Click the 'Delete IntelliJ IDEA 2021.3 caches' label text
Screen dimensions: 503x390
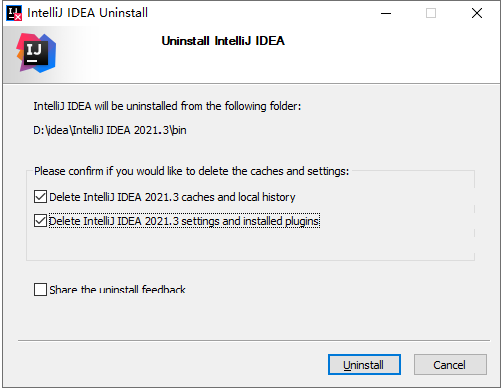point(131,197)
